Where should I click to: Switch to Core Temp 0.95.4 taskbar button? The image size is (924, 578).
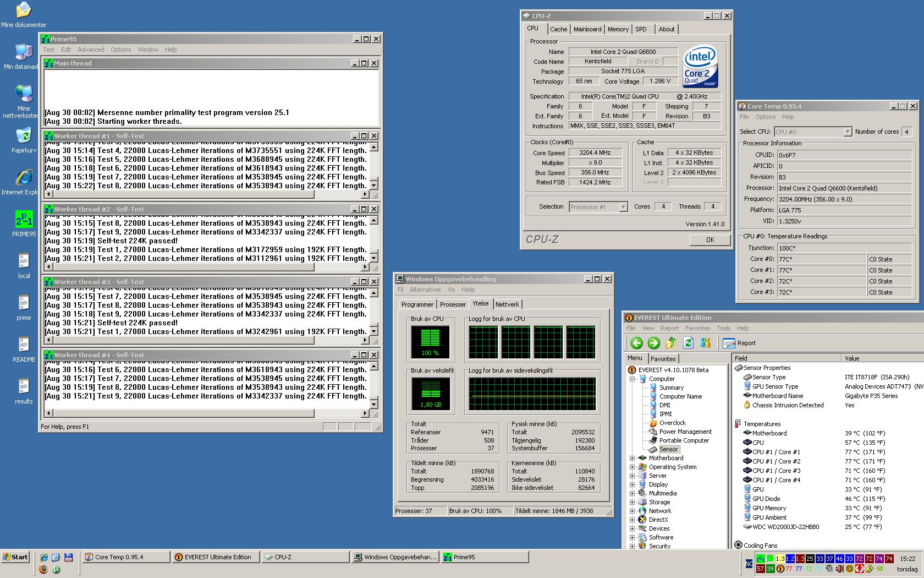126,557
